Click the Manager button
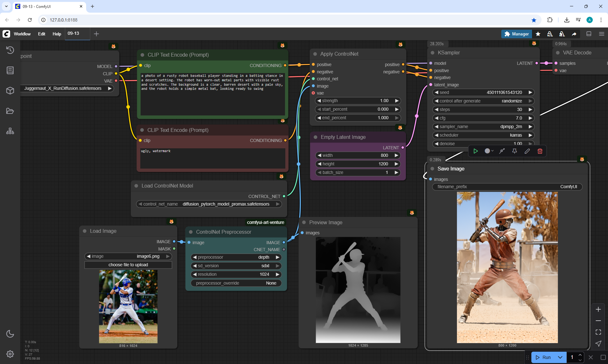 (516, 34)
